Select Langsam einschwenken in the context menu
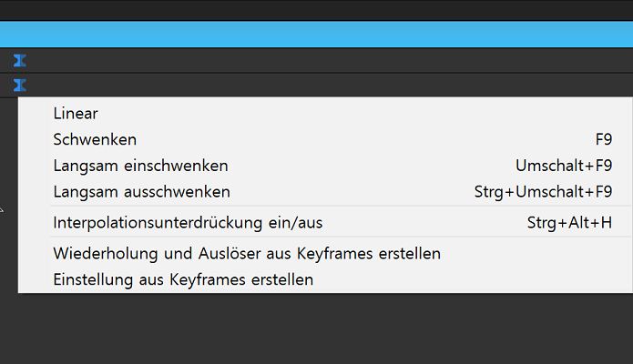The width and height of the screenshot is (633, 364). 140,166
